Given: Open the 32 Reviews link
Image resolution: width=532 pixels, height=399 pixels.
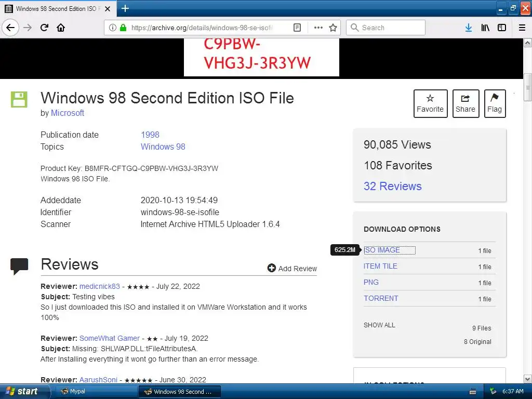Looking at the screenshot, I should point(393,186).
